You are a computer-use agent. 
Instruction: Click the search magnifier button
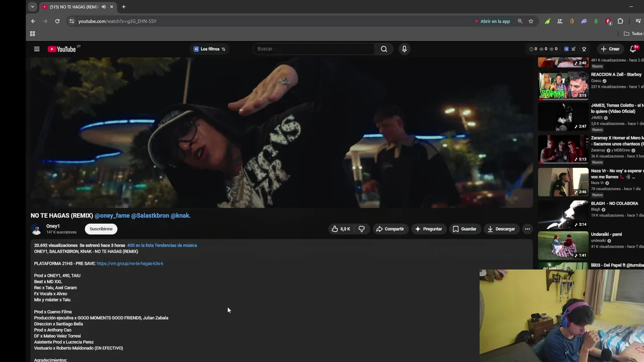384,49
